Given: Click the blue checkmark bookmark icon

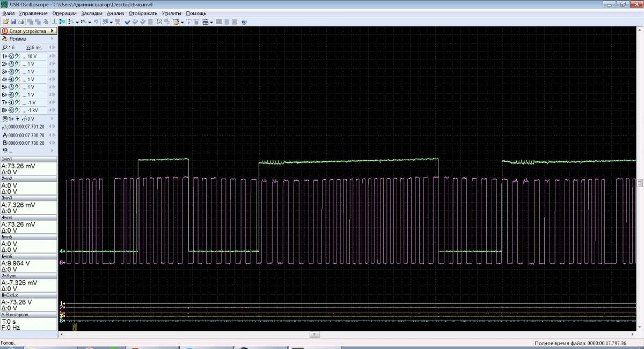Looking at the screenshot, I should pyautogui.click(x=127, y=22).
